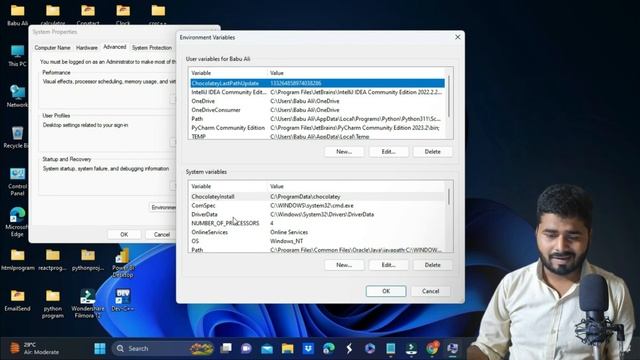Viewport: 640px width, 360px height.
Task: Open File Explorer from the taskbar
Action: point(287,349)
